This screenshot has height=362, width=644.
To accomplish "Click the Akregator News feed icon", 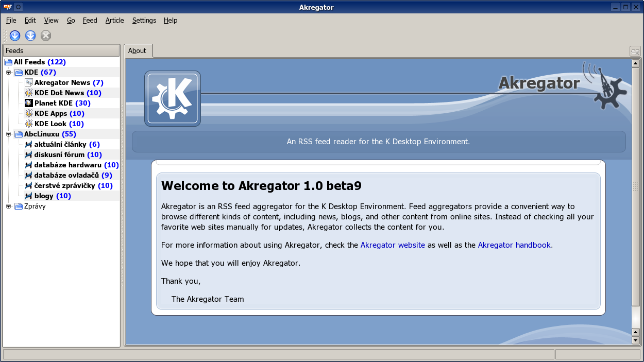I will coord(29,82).
